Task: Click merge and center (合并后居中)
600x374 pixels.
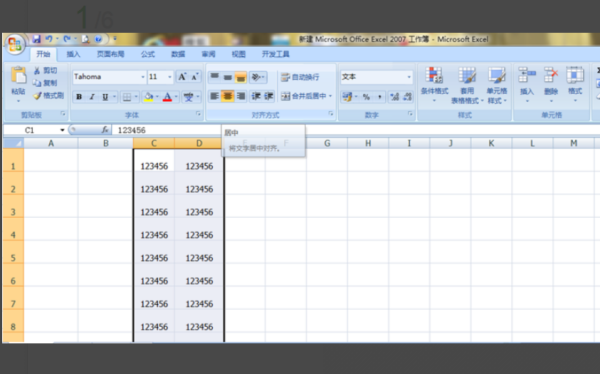Action: (x=303, y=96)
